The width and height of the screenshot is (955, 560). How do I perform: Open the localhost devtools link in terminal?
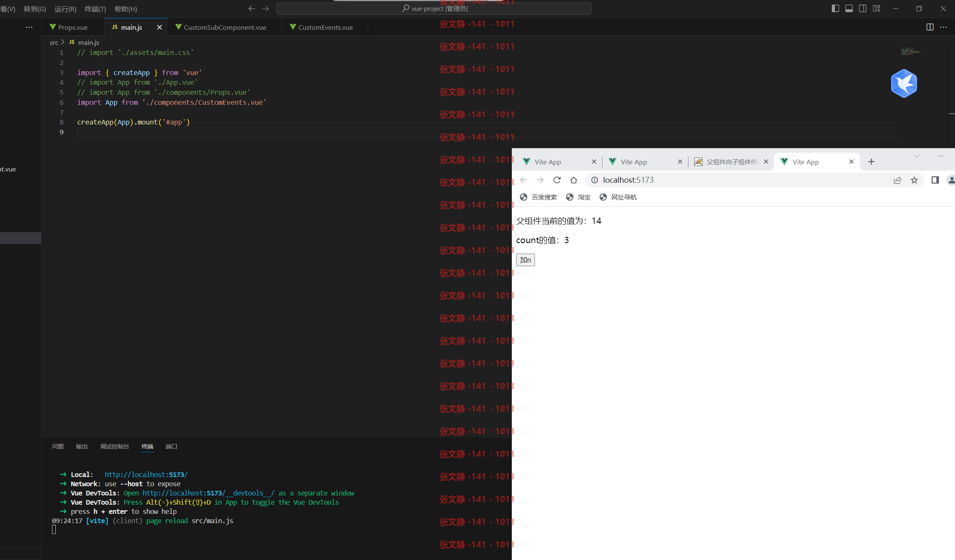coord(208,493)
